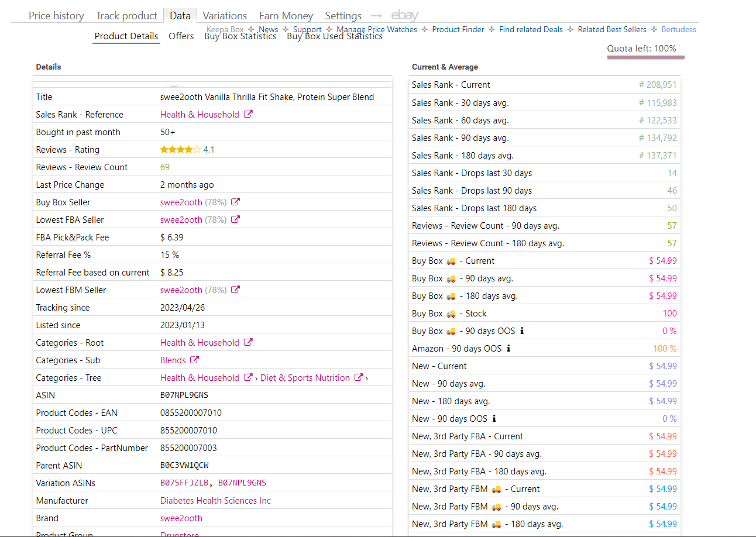756x537 pixels.
Task: Click the ebay tab link
Action: [x=404, y=16]
